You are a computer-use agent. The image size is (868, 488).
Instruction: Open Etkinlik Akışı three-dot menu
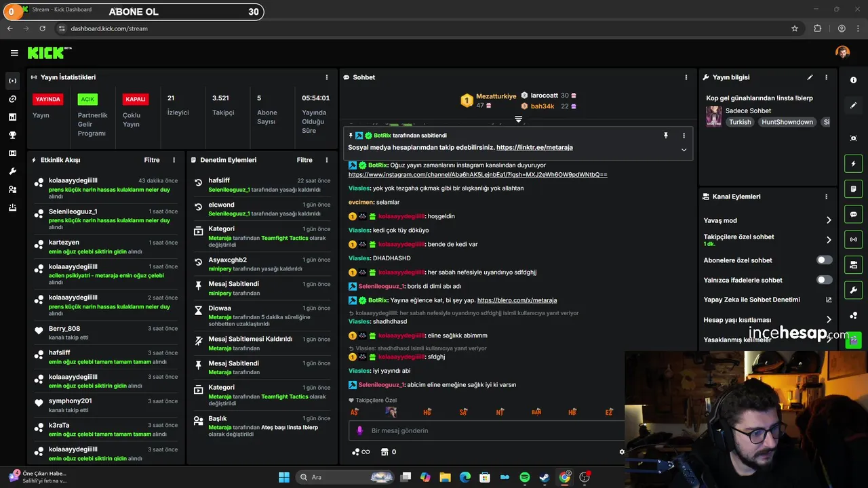coord(174,160)
